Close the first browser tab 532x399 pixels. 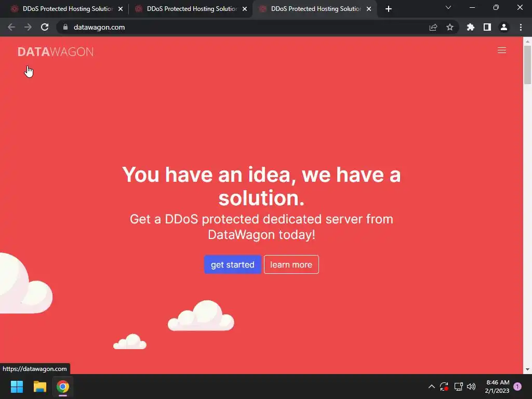click(x=121, y=9)
